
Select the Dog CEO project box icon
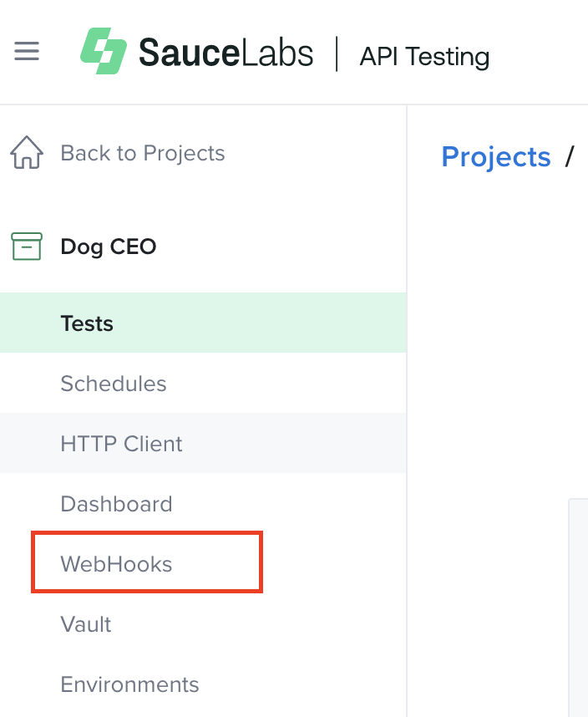pyautogui.click(x=26, y=247)
